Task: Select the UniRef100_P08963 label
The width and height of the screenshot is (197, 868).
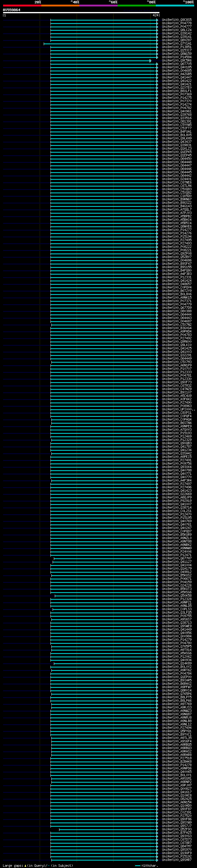Action: point(177,406)
